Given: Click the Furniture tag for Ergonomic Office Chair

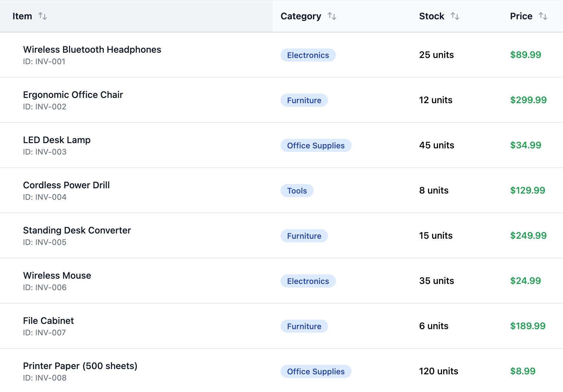Looking at the screenshot, I should point(304,100).
